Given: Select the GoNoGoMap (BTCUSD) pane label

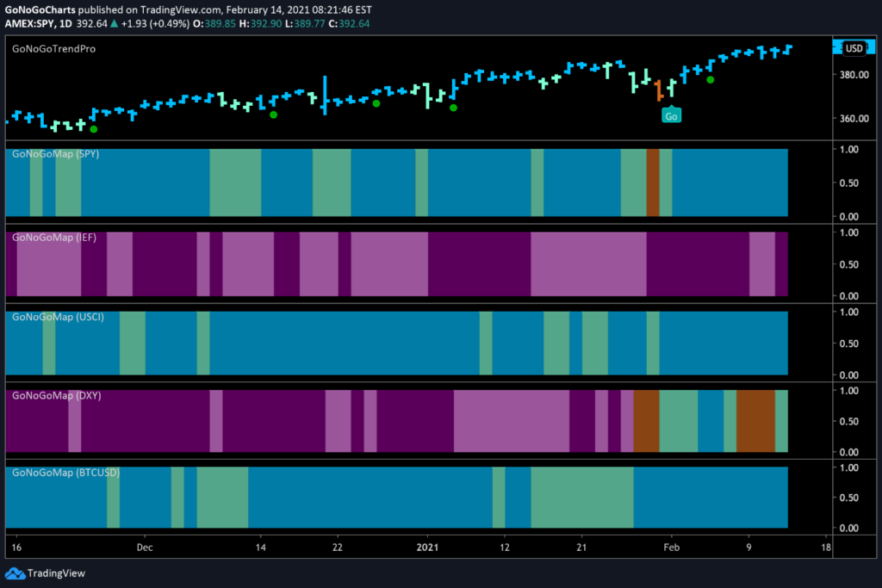Looking at the screenshot, I should coord(65,473).
